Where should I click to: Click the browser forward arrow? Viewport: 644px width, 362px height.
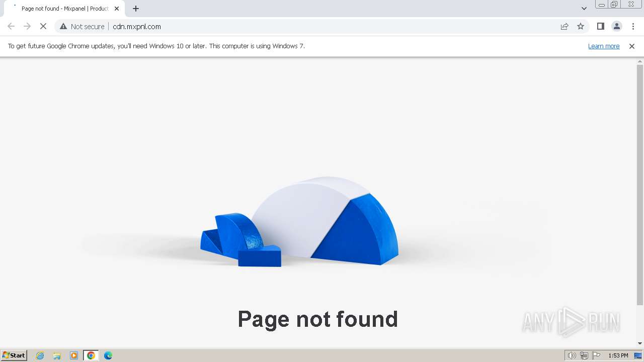pyautogui.click(x=27, y=26)
